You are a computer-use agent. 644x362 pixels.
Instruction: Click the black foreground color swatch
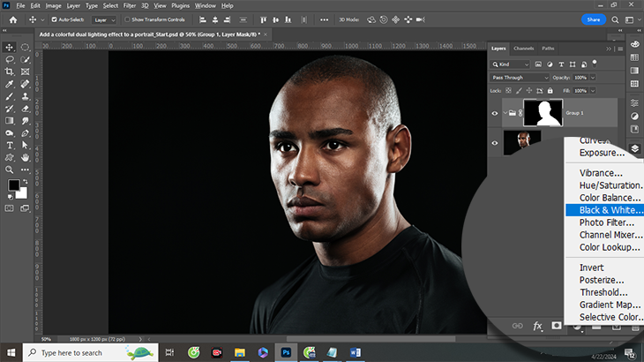point(14,185)
